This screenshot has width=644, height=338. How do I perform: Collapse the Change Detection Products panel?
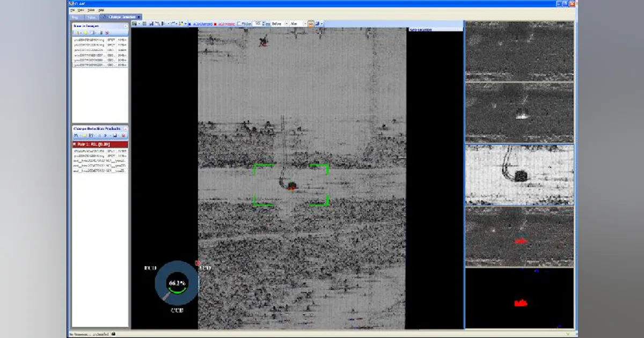coord(126,129)
